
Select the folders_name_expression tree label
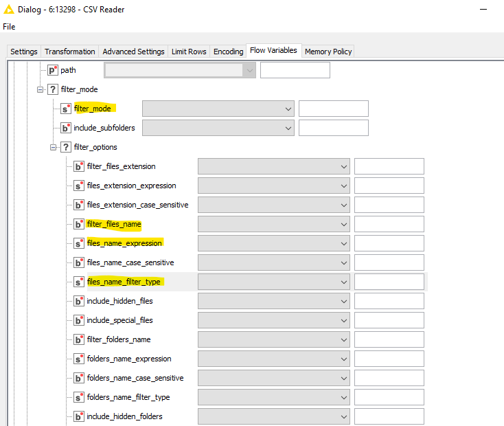(x=129, y=359)
